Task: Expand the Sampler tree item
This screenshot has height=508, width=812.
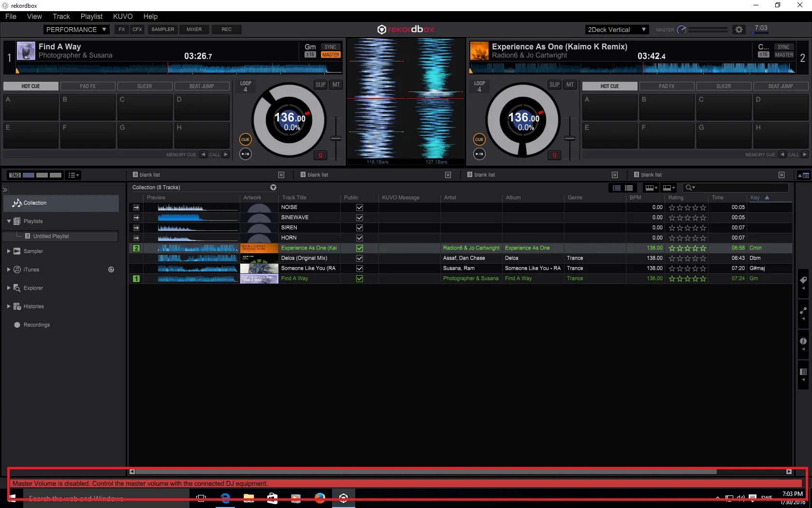Action: (9, 251)
